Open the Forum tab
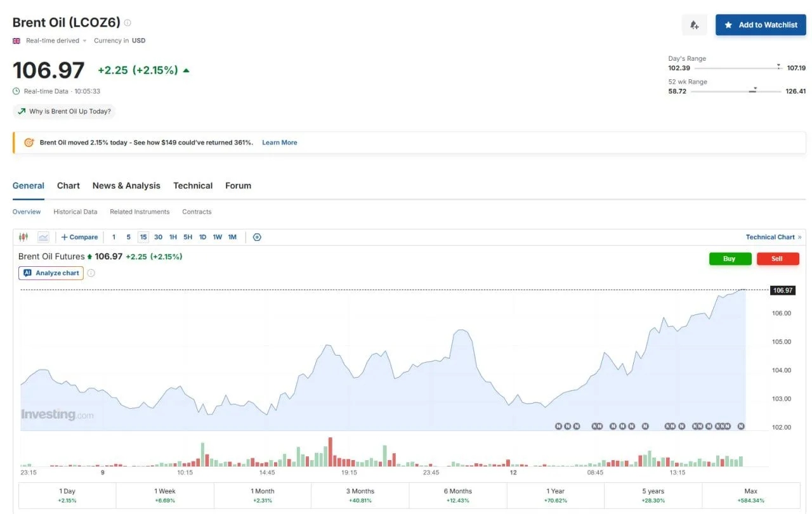This screenshot has height=514, width=812. tap(239, 186)
